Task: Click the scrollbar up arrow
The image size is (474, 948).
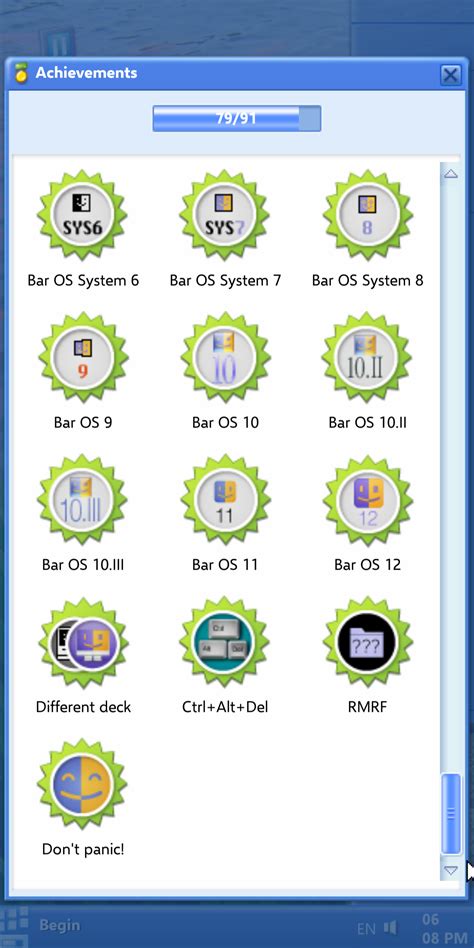Action: (x=450, y=175)
